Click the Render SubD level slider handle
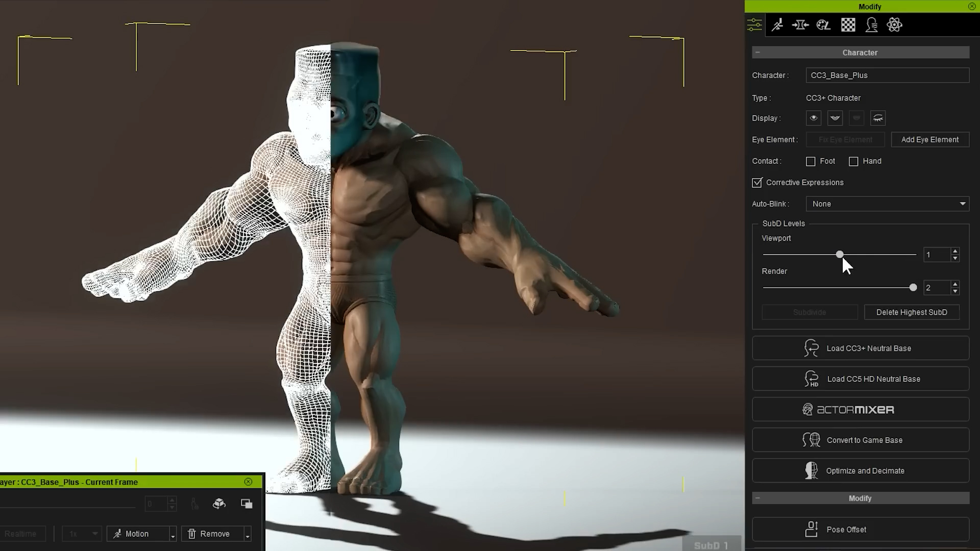The image size is (980, 551). coord(913,288)
